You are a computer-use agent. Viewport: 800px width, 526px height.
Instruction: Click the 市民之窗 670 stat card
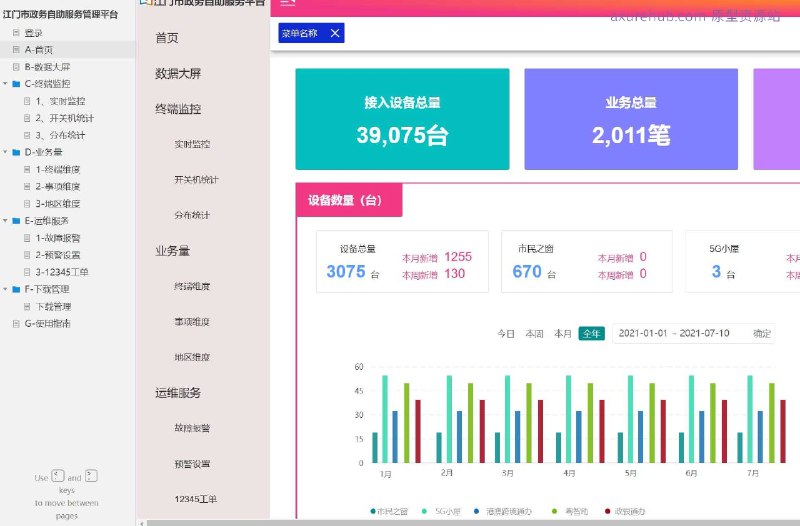coord(587,261)
